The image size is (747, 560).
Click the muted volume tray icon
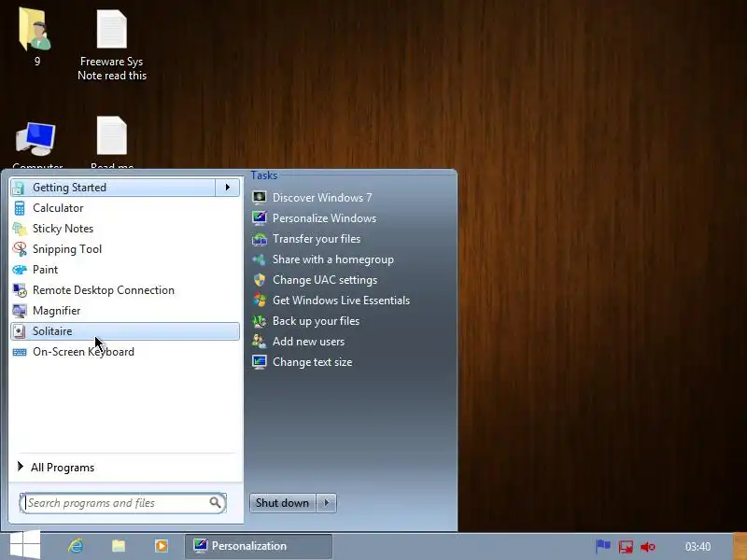pyautogui.click(x=648, y=547)
